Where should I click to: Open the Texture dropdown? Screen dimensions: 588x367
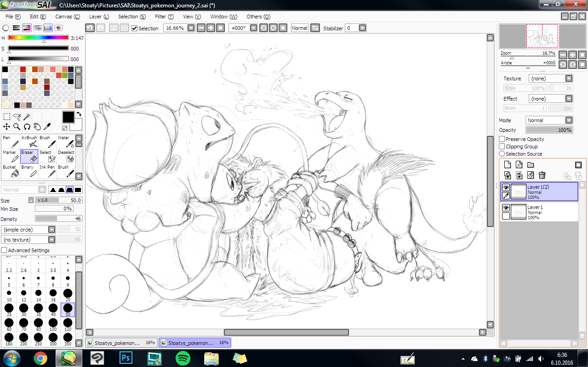(569, 79)
